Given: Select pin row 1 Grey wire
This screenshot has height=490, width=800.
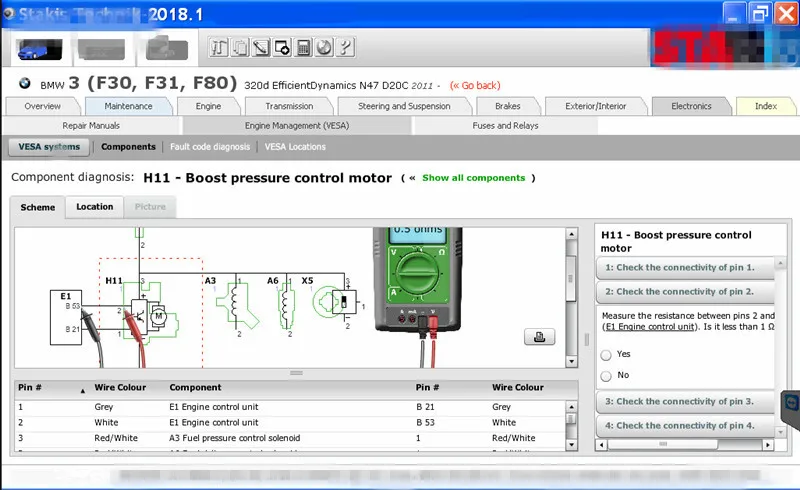Looking at the screenshot, I should pyautogui.click(x=290, y=407).
